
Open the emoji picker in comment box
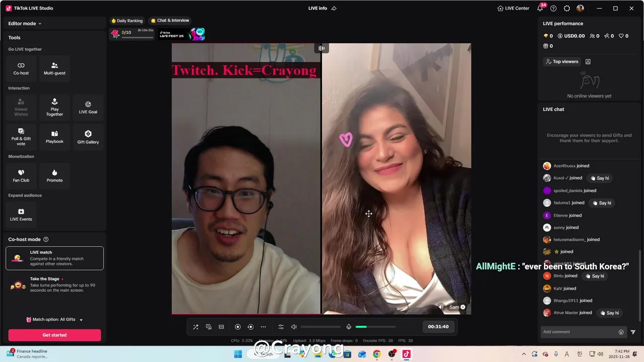pos(621,332)
